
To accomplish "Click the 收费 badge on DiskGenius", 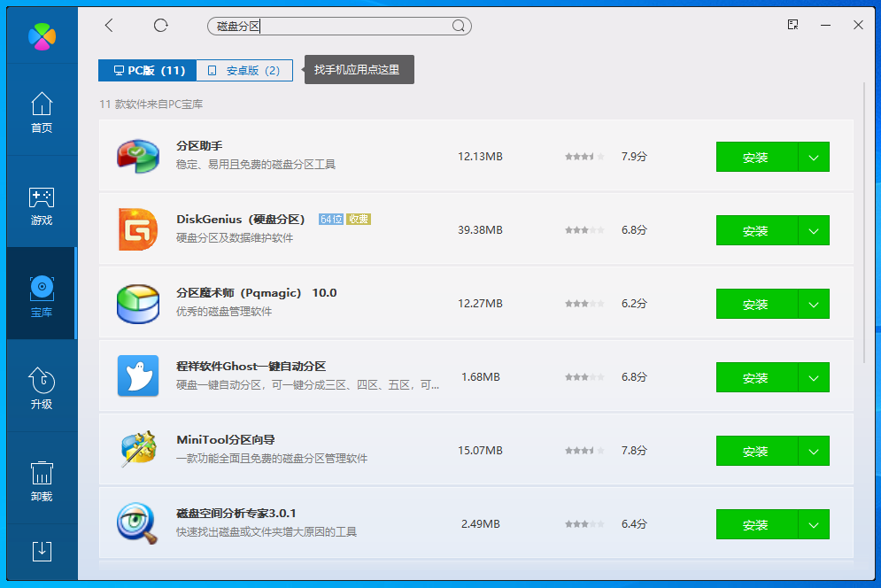I will pyautogui.click(x=359, y=220).
